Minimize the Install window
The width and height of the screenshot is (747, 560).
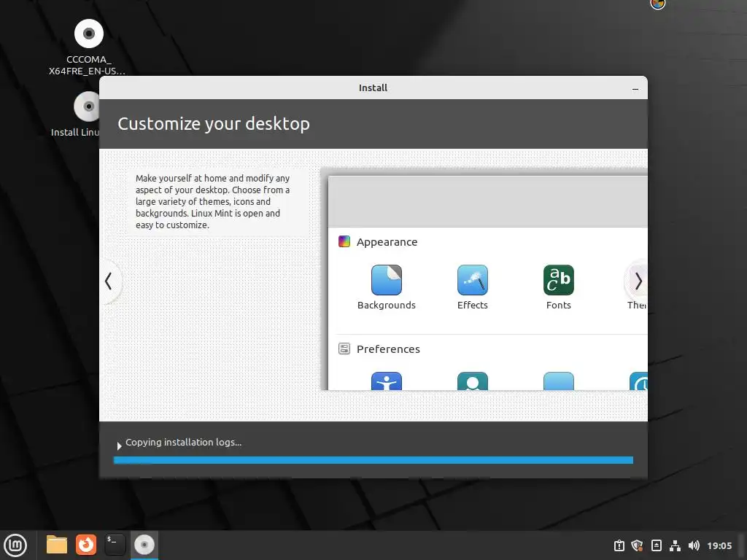[x=635, y=88]
